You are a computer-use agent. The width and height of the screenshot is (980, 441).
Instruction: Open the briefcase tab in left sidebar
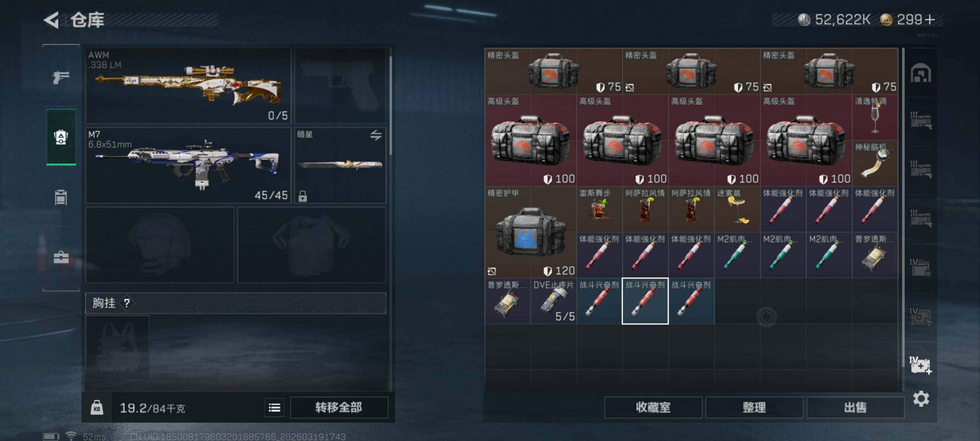click(61, 257)
